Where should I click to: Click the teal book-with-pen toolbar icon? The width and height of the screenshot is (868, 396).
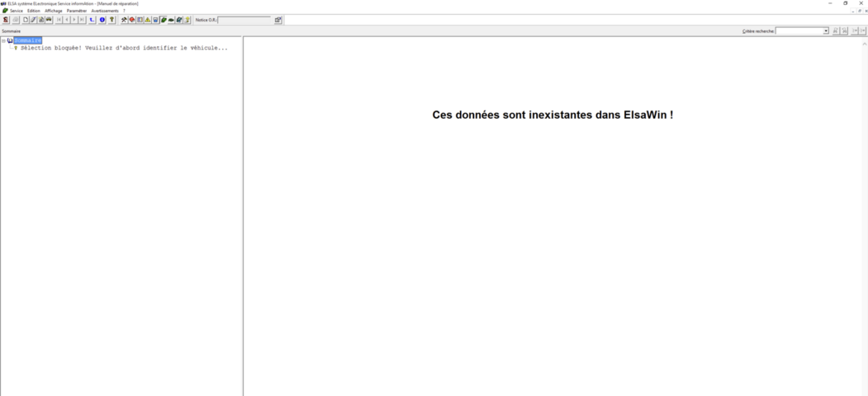[179, 20]
